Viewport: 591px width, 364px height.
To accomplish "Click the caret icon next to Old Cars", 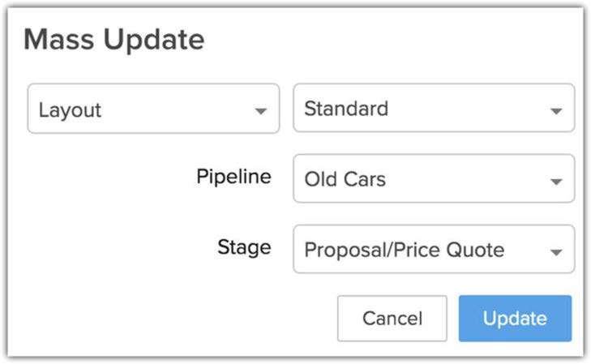I will 555,181.
